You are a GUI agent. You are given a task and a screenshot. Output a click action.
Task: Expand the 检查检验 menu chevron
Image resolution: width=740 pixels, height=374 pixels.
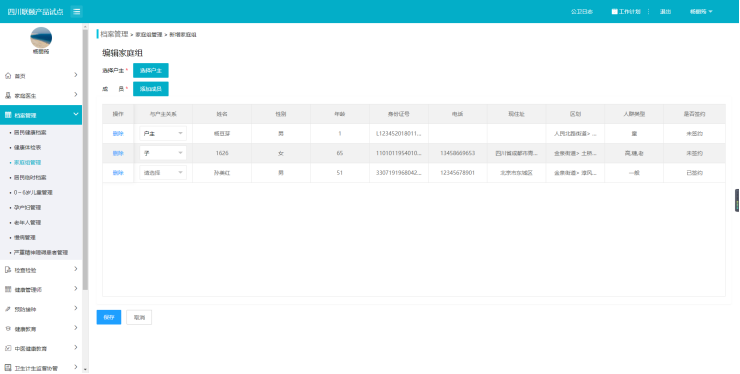(76, 269)
